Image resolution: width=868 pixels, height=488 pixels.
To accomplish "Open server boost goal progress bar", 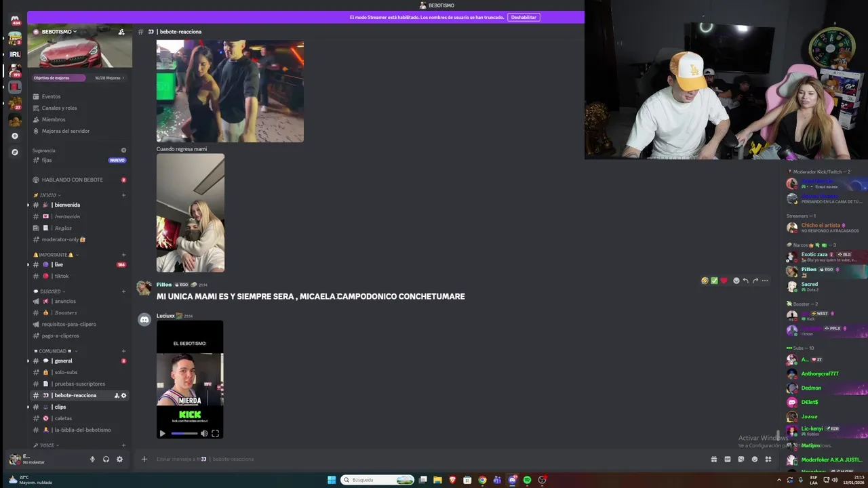I will [x=79, y=78].
